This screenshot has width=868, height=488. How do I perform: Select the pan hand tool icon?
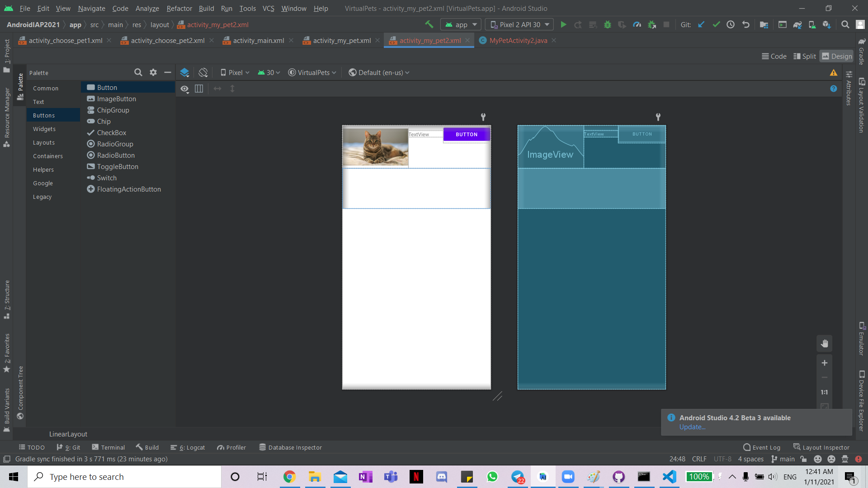click(x=824, y=343)
